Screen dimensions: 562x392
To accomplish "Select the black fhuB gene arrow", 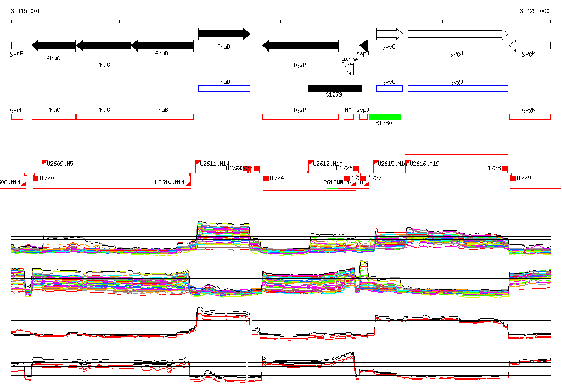I will tap(162, 46).
